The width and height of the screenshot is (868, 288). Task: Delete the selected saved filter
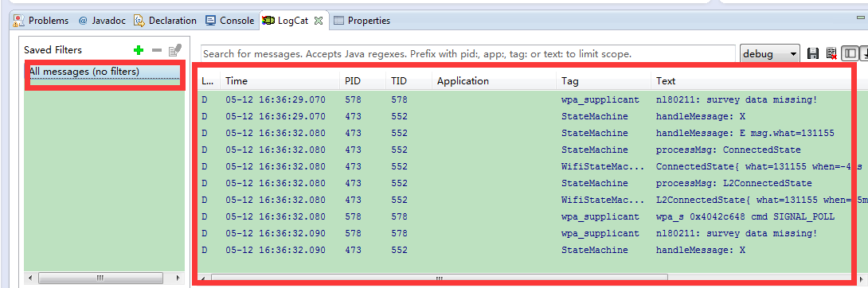(157, 50)
